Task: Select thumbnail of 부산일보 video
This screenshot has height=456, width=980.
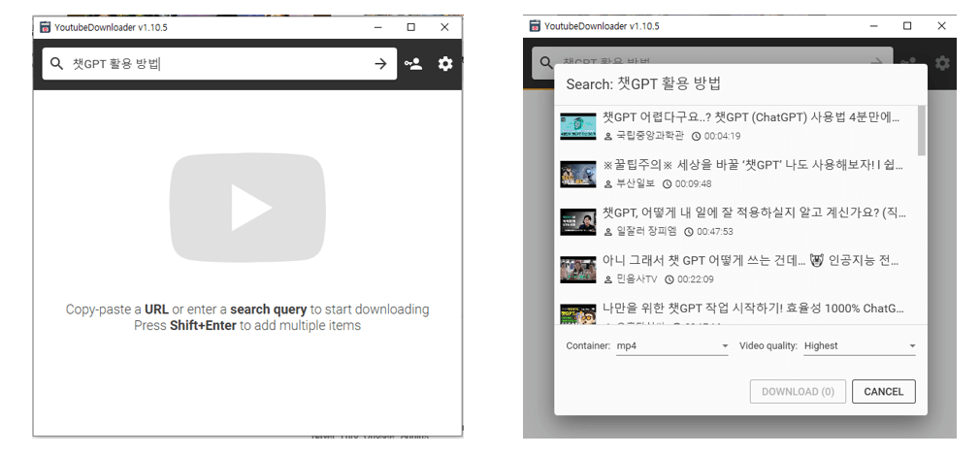Action: (x=578, y=174)
